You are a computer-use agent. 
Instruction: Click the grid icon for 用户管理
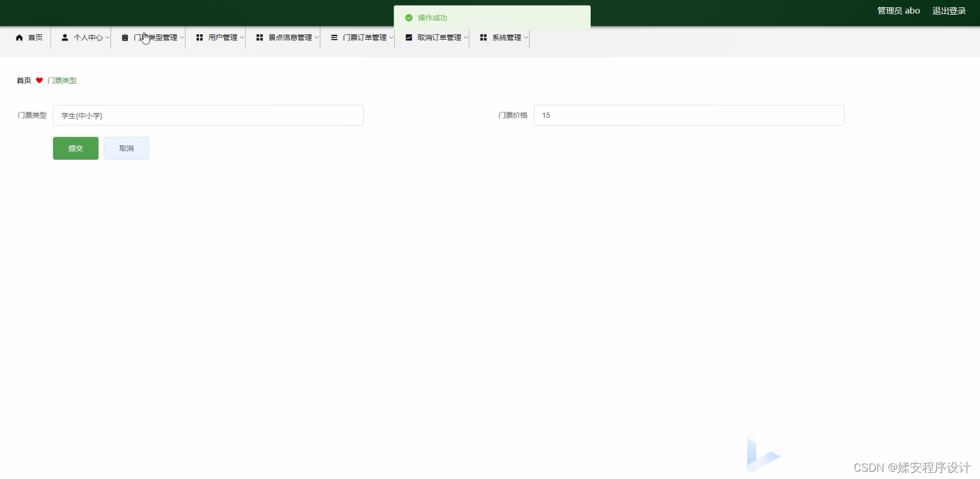coord(199,38)
